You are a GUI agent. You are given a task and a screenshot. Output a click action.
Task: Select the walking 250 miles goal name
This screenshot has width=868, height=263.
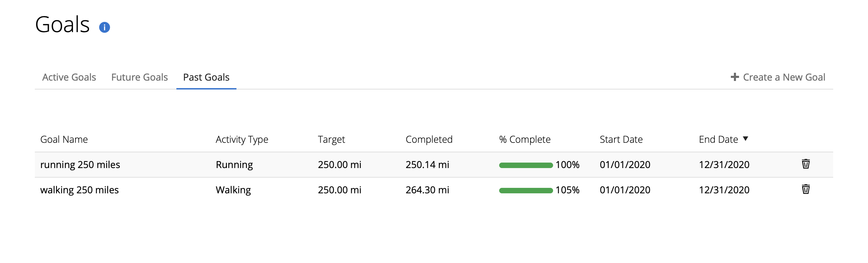(x=79, y=190)
